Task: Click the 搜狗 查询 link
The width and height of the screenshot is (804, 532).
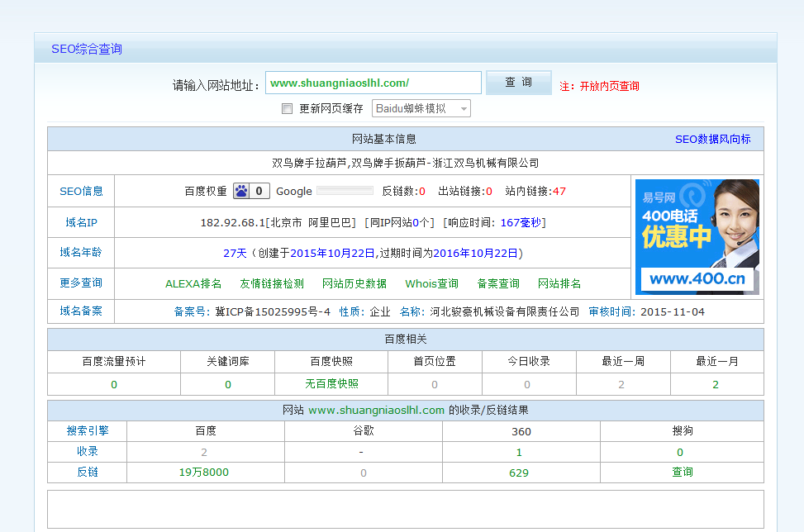Action: [683, 472]
